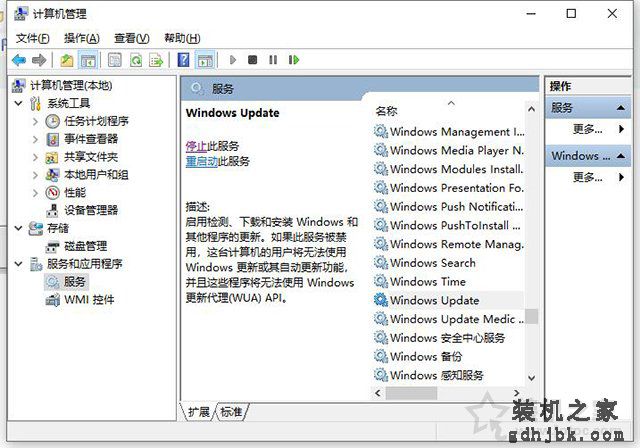640x448 pixels.
Task: Select the Windows Time service row
Action: click(449, 282)
